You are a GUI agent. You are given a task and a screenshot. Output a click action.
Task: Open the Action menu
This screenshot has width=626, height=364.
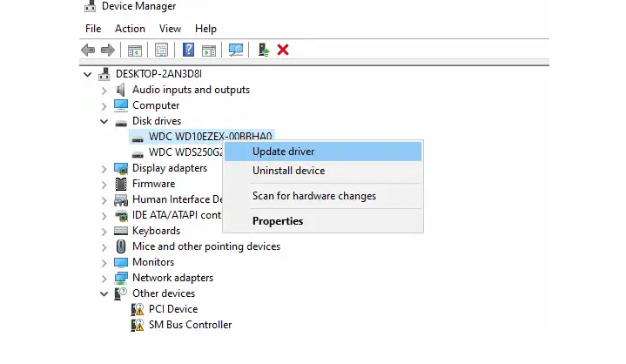[x=130, y=29]
